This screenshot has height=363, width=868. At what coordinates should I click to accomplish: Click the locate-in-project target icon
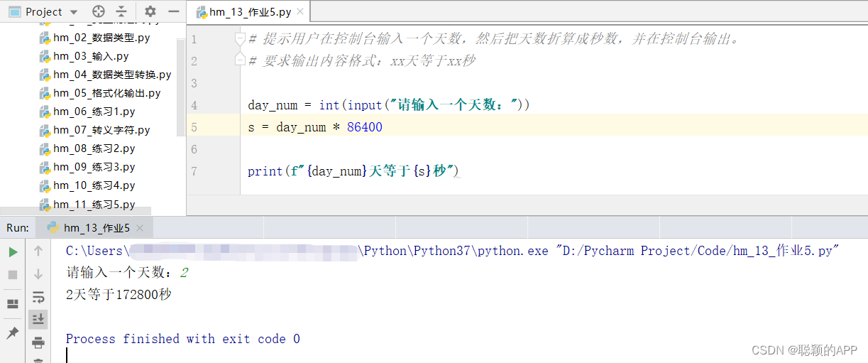point(99,11)
